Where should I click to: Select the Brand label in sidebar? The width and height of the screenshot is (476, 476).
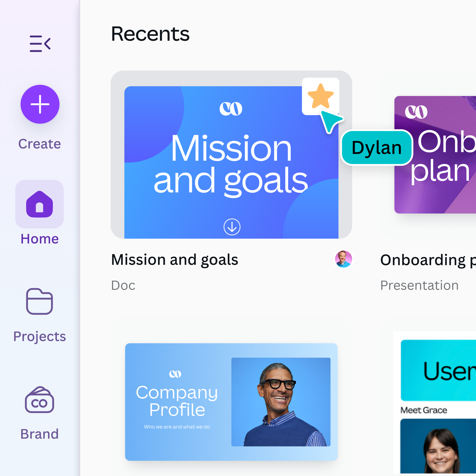click(x=39, y=434)
